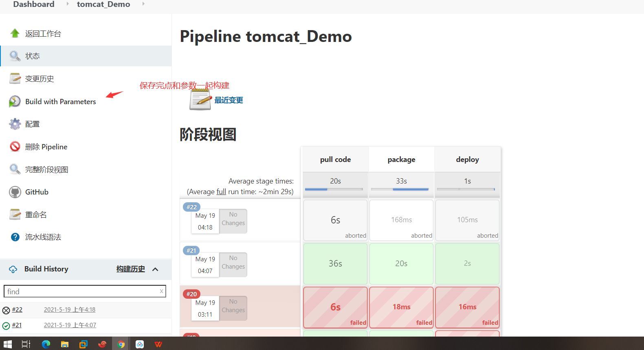Open dropdown arrow after Dashboard breadcrumb

[68, 4]
